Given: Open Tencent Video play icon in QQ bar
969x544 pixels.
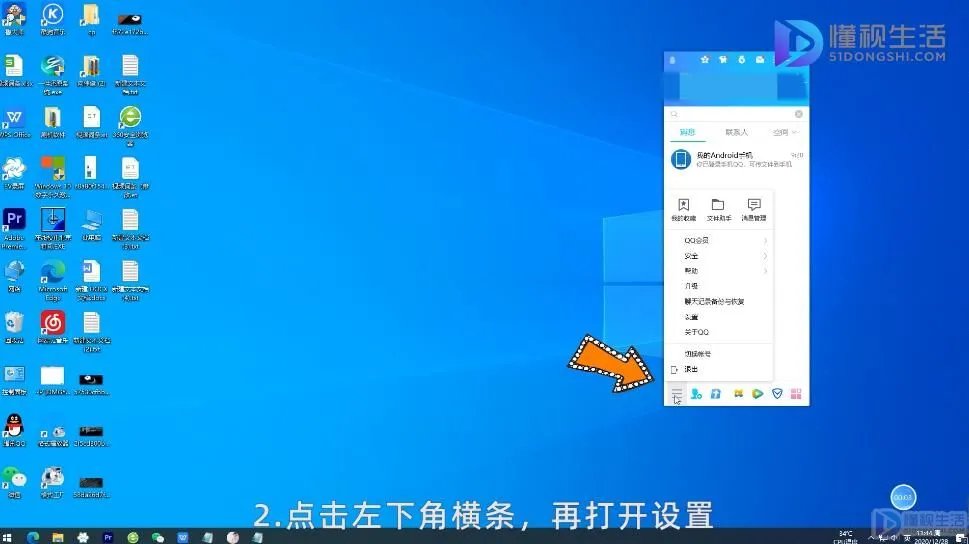Looking at the screenshot, I should point(758,394).
